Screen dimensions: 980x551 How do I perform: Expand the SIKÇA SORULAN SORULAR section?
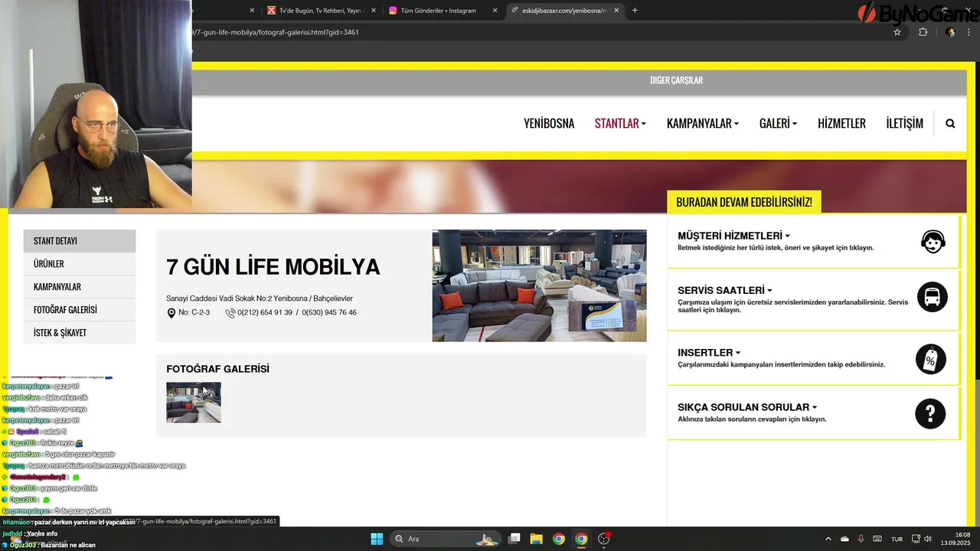(747, 407)
